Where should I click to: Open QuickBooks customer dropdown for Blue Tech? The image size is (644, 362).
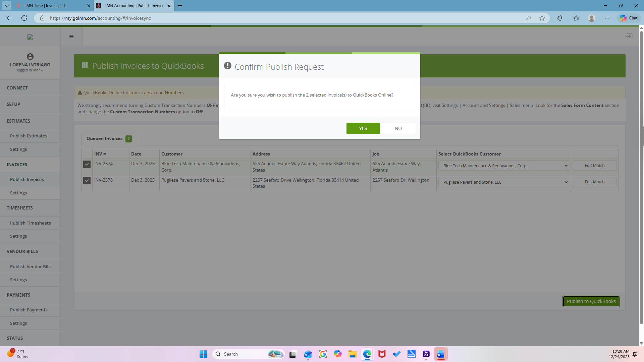click(503, 166)
